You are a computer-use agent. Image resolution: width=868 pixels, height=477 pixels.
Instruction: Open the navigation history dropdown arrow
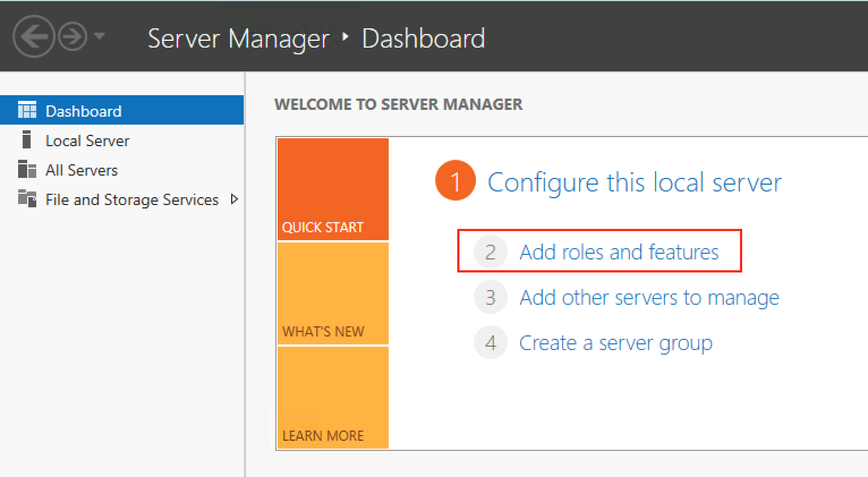99,36
